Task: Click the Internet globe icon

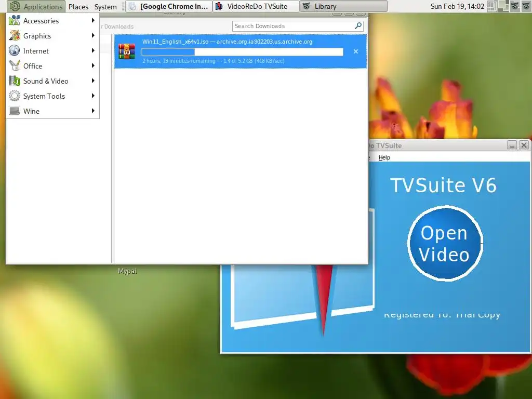Action: [14, 50]
